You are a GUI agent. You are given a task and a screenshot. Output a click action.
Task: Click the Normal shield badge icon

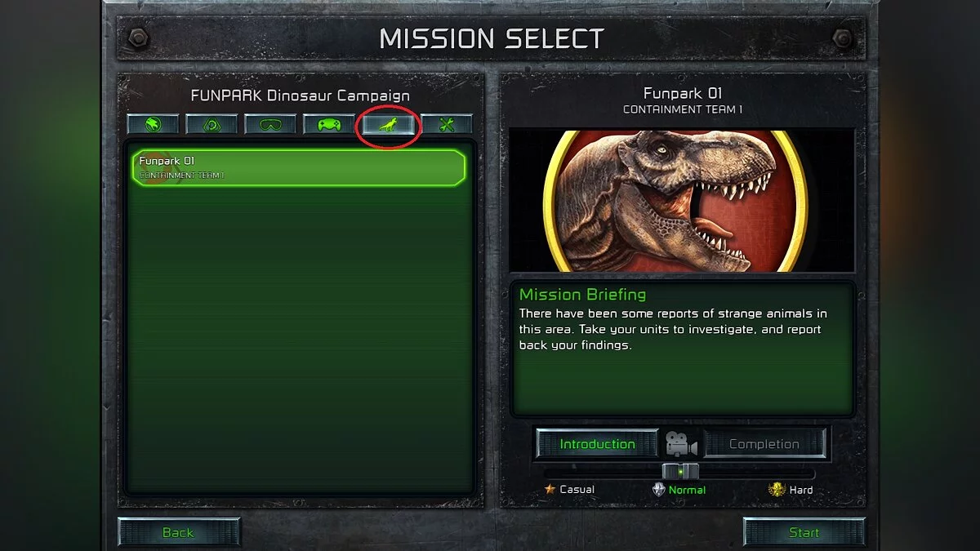click(659, 490)
